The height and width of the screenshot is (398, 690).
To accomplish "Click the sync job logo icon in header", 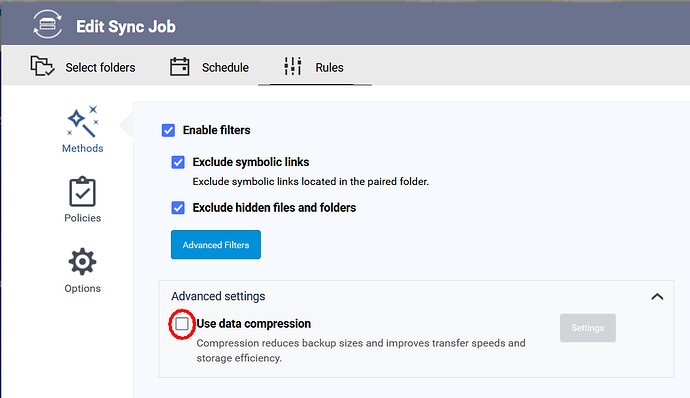I will click(x=48, y=24).
